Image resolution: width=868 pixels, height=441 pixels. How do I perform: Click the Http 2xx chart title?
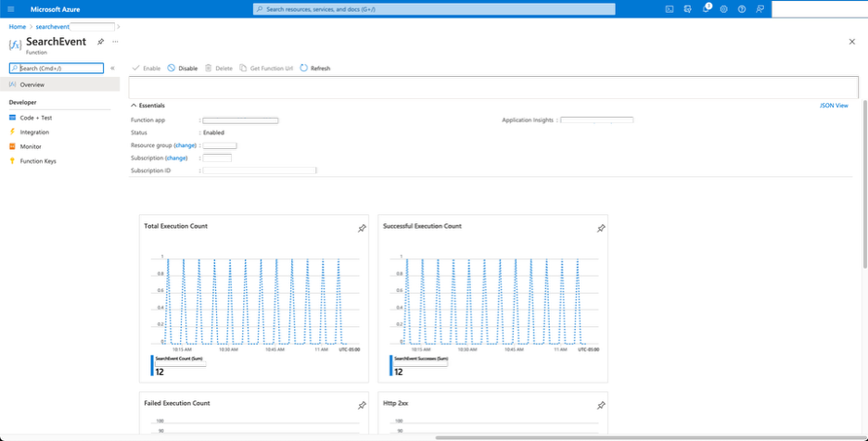(396, 403)
